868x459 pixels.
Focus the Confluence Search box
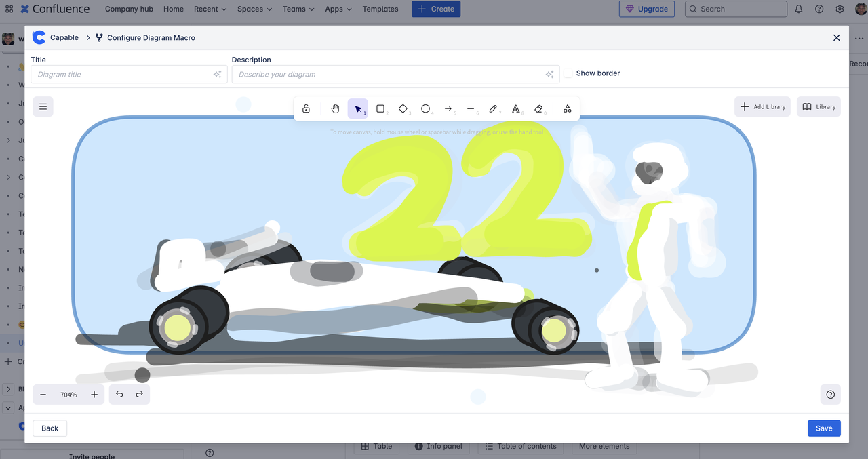736,9
